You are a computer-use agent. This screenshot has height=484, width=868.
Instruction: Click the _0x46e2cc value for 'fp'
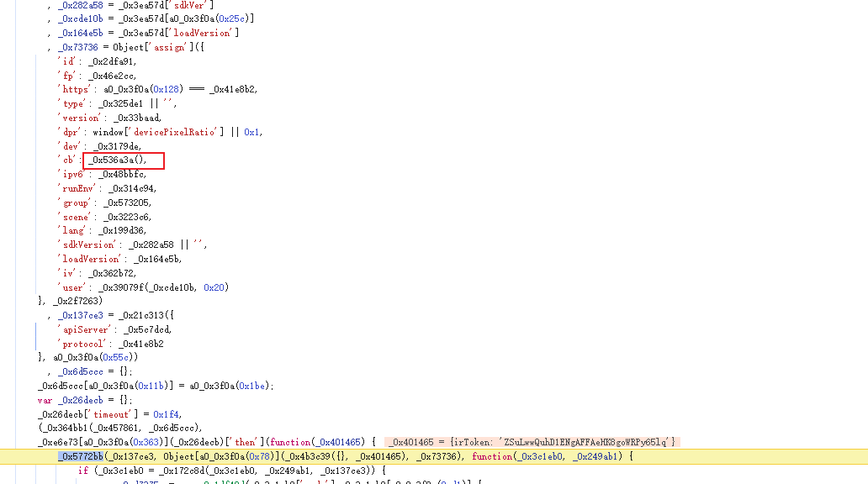pyautogui.click(x=112, y=76)
